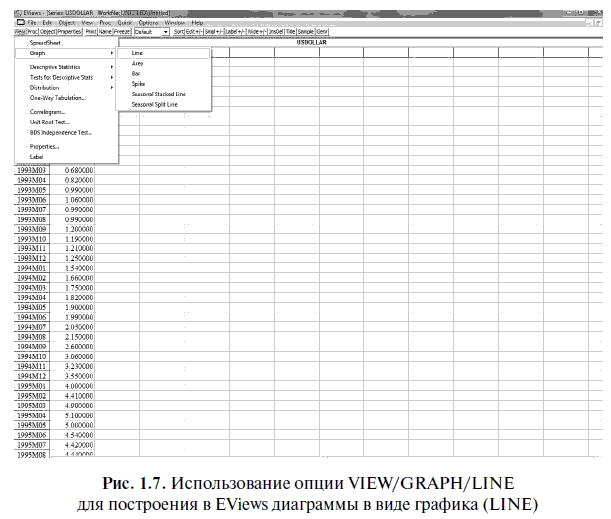Select Line in the Graph submenu
The height and width of the screenshot is (519, 611).
164,53
